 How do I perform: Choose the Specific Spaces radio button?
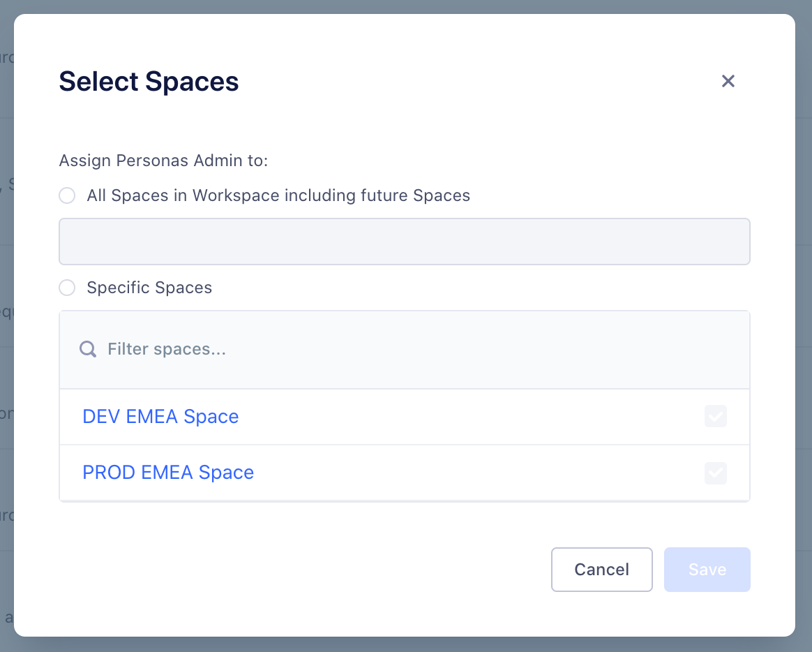pos(67,288)
